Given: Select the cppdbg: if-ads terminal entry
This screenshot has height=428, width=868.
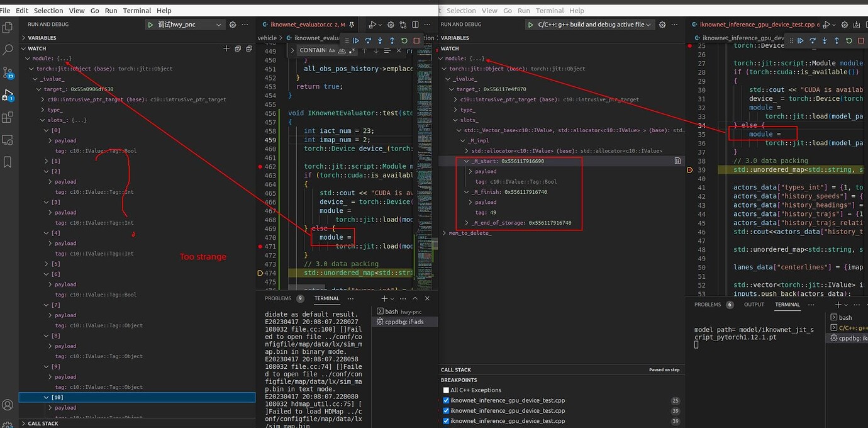Looking at the screenshot, I should (403, 322).
